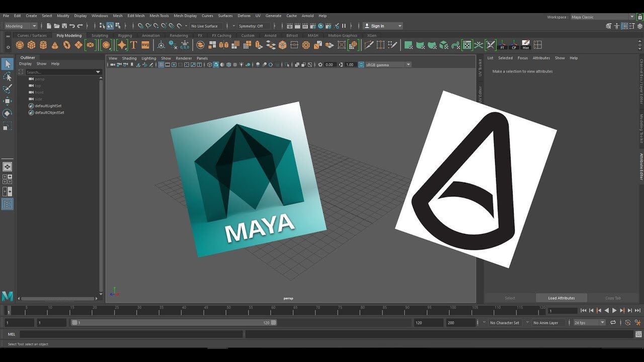Toggle loop playback button
The image size is (644, 362).
point(613,323)
